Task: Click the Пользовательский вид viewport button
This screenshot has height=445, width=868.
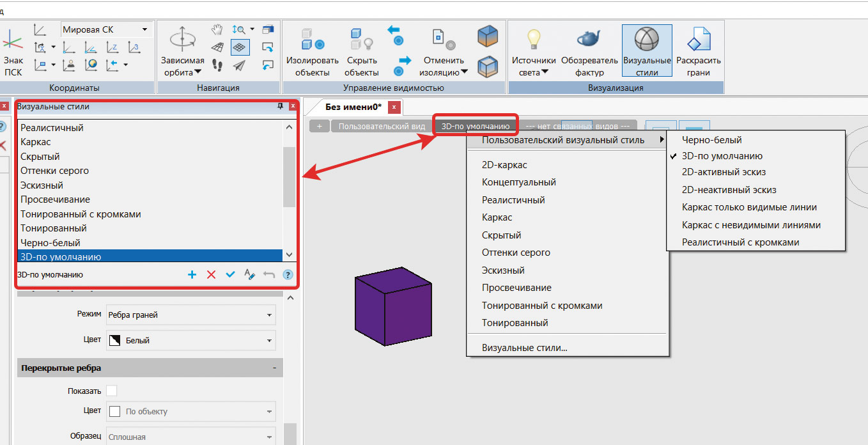Action: pos(382,127)
